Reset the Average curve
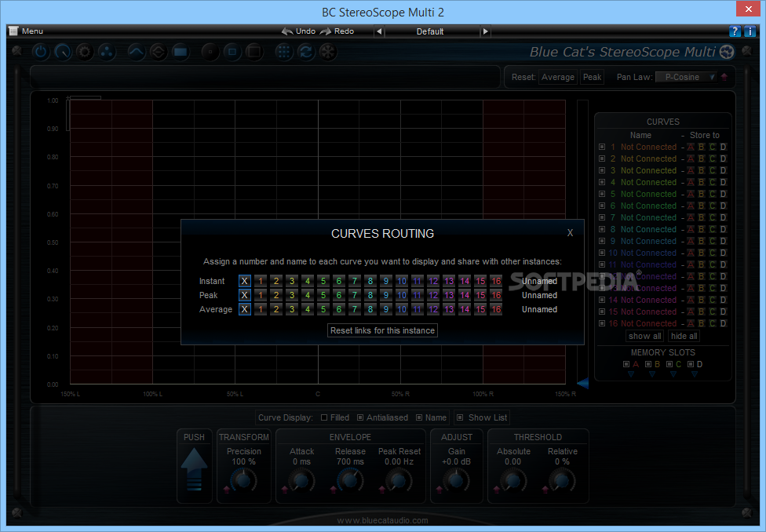 558,77
